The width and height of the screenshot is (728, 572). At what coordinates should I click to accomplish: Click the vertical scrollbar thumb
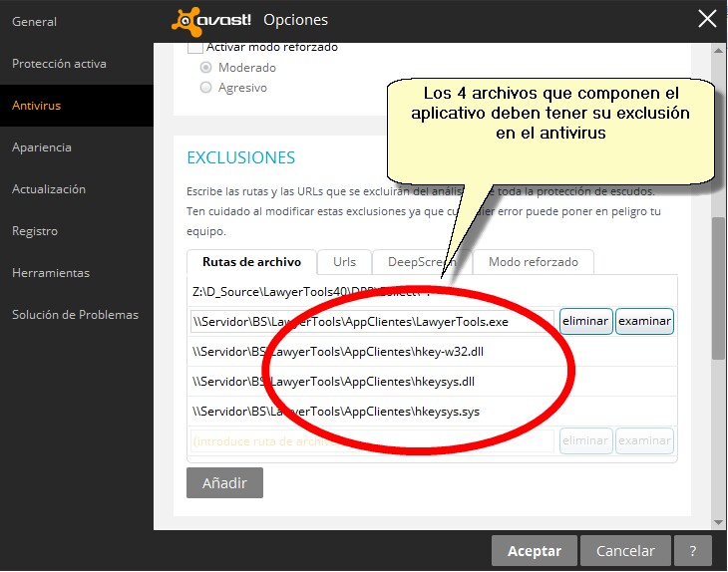(719, 288)
